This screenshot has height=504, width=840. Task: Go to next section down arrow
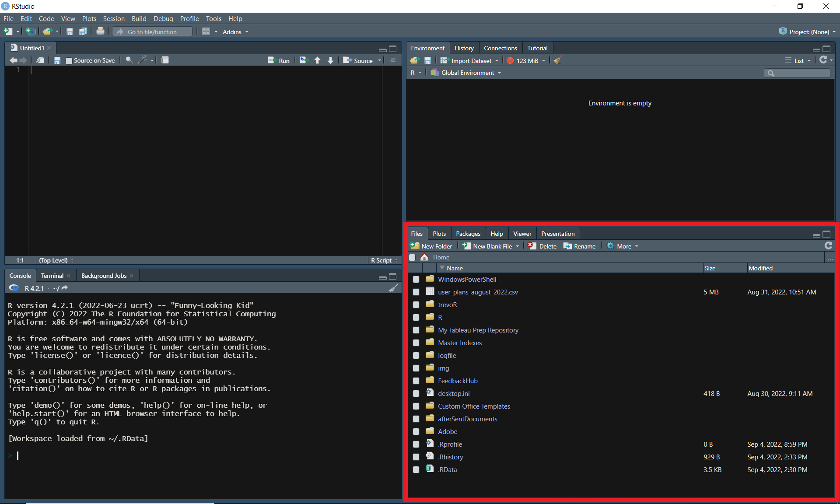[331, 60]
